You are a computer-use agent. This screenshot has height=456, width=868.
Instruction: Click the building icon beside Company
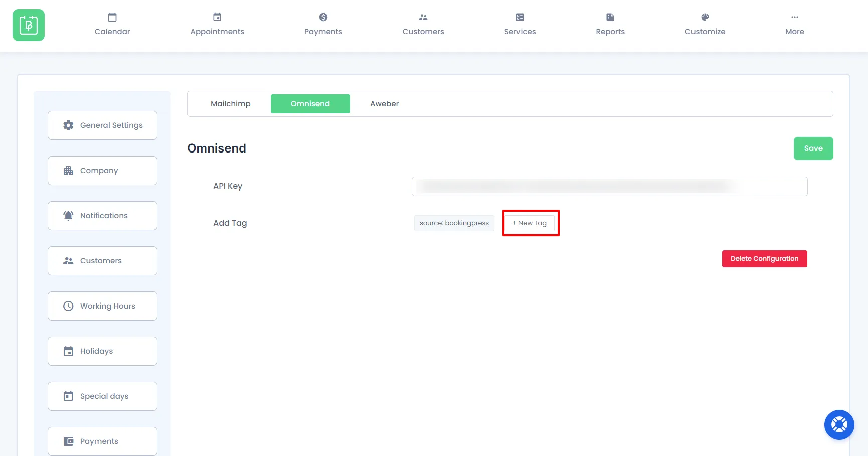point(68,171)
